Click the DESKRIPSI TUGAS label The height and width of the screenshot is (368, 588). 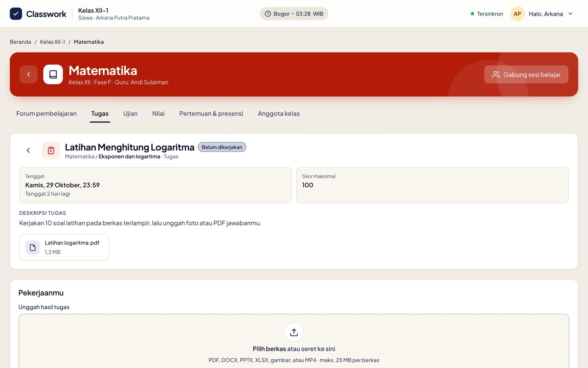click(43, 213)
